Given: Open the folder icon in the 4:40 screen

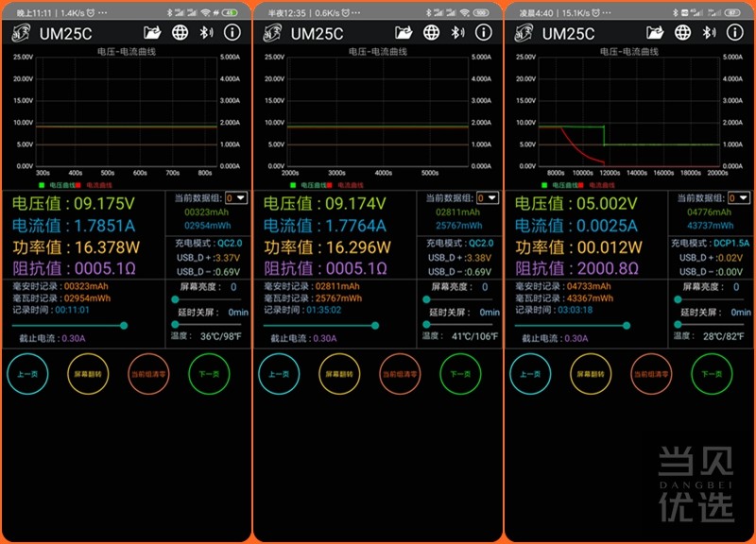Looking at the screenshot, I should coord(655,33).
